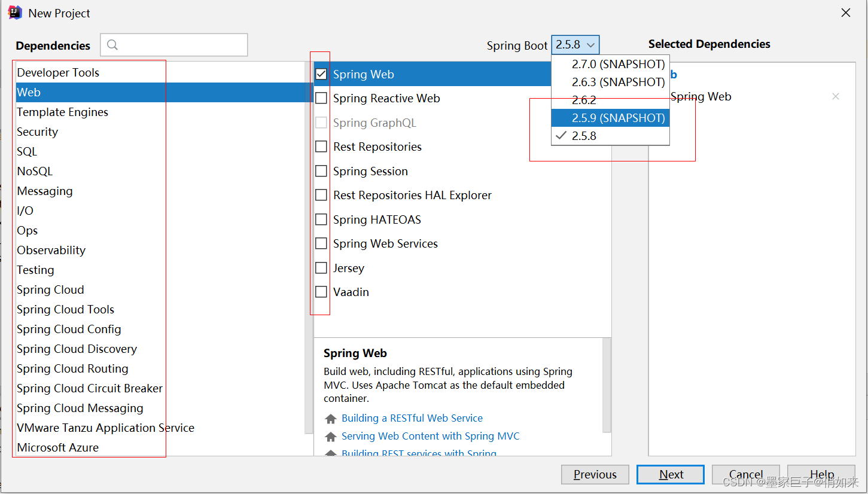The image size is (868, 494).
Task: Close the New Project dialog
Action: click(x=846, y=13)
